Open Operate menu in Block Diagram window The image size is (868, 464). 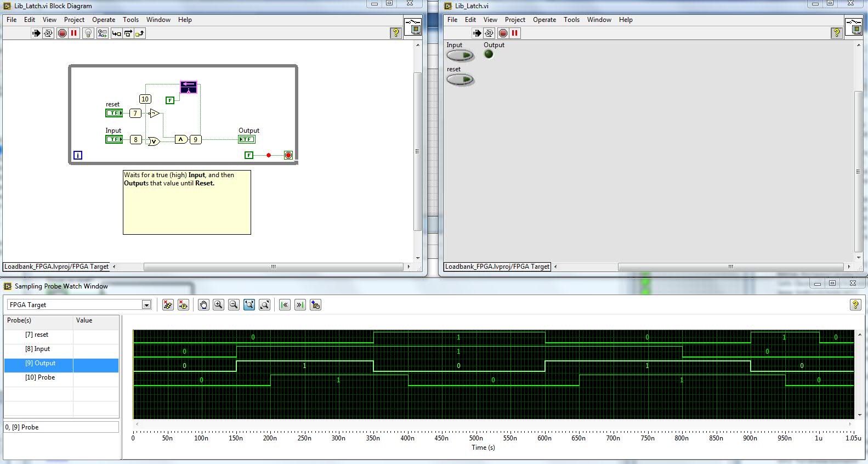(104, 19)
